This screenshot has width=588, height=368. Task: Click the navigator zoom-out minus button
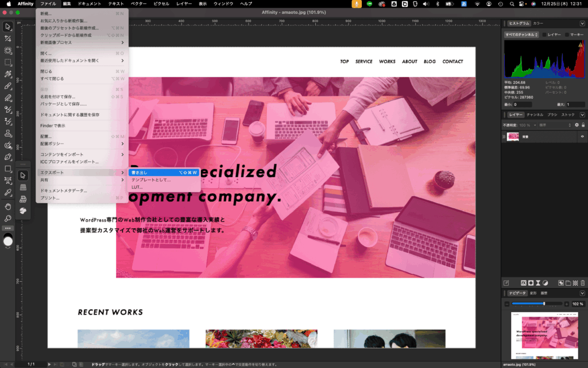[507, 304]
